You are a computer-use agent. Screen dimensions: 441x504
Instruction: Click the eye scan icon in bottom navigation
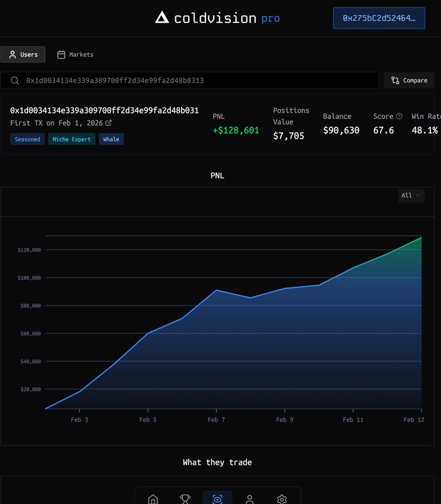[217, 499]
